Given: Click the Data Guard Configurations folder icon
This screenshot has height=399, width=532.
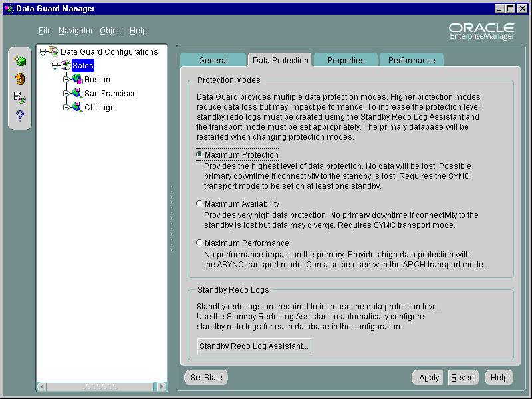Looking at the screenshot, I should pos(53,51).
